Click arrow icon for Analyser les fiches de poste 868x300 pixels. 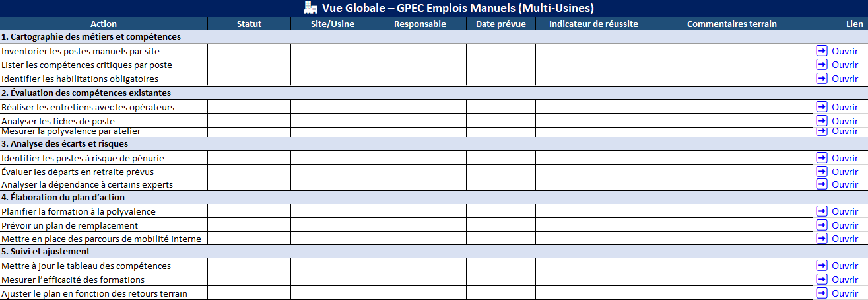(x=822, y=121)
